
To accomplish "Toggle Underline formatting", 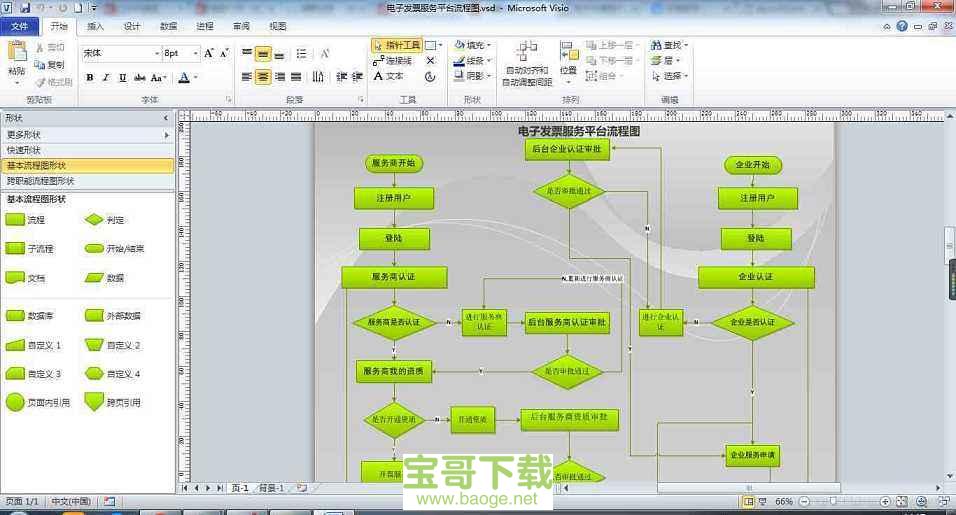I will coord(123,77).
